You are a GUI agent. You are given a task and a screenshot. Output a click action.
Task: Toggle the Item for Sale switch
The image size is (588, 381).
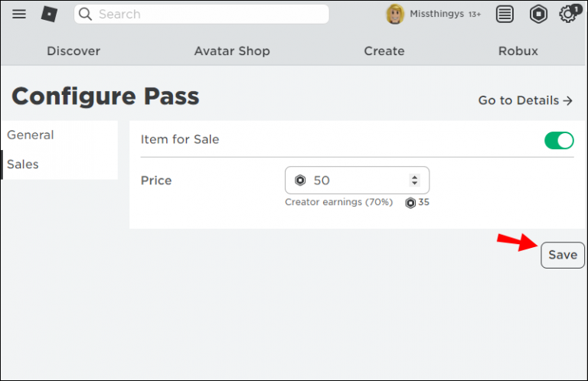pos(559,140)
